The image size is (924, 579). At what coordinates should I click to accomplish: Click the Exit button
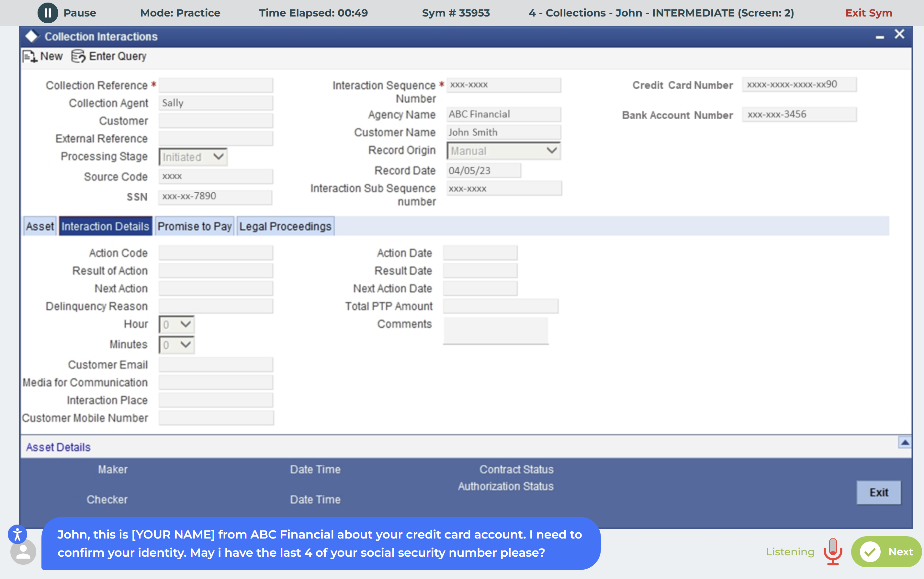point(878,493)
